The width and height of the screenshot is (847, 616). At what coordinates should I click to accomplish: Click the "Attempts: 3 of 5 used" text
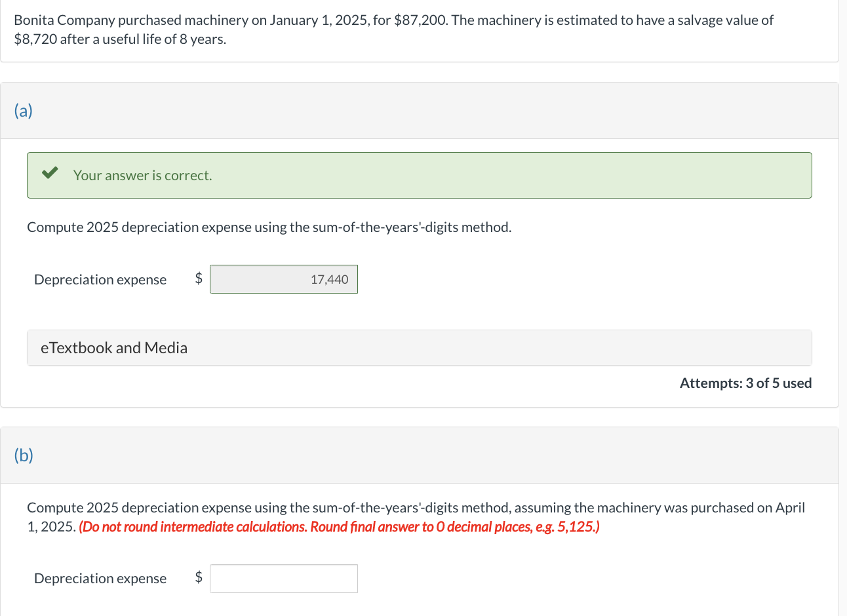point(745,383)
